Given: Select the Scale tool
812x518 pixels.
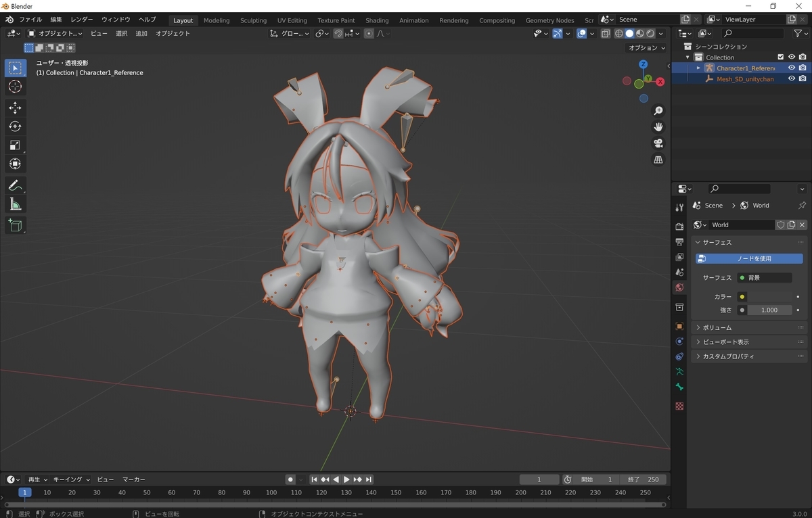Looking at the screenshot, I should tap(16, 145).
